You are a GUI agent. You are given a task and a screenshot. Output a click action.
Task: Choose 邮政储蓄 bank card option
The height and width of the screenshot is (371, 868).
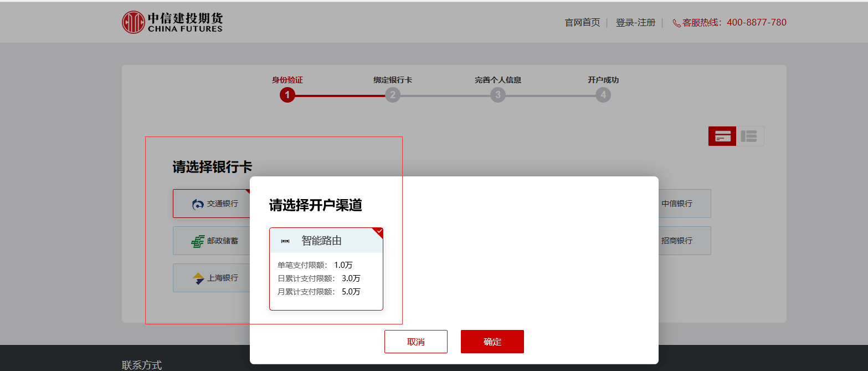click(x=212, y=241)
